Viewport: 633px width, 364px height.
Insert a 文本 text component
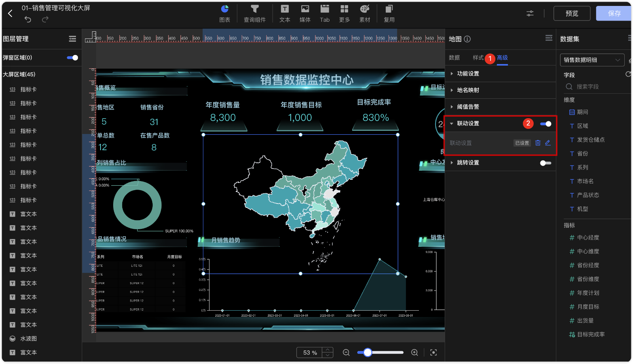285,13
